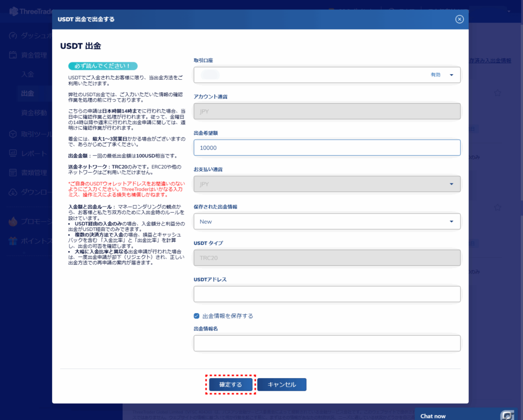
Task: Uncheck the 出金情報を保存する checkbox
Action: click(x=197, y=316)
